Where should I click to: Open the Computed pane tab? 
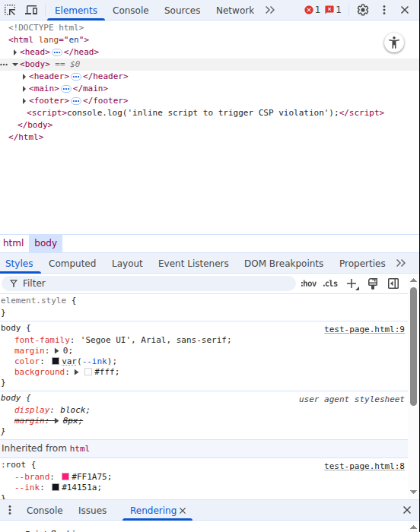pos(72,263)
